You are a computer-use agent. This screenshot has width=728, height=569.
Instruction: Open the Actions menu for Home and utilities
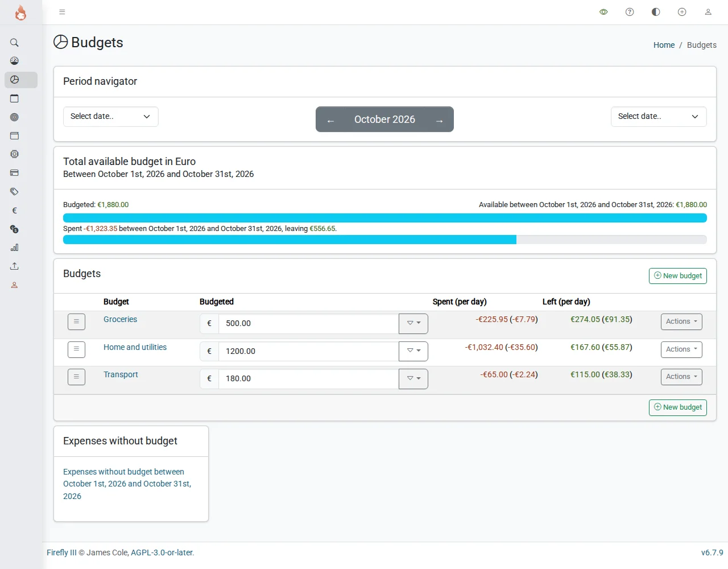pos(681,349)
